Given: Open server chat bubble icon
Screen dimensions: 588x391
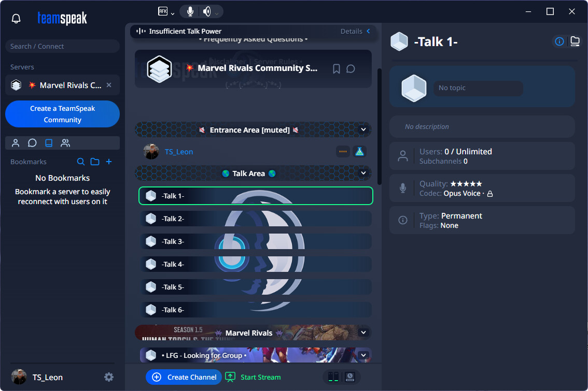Looking at the screenshot, I should [351, 69].
